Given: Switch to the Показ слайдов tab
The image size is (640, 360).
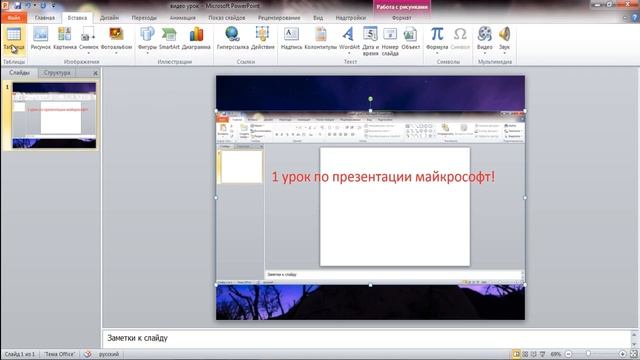Looking at the screenshot, I should pyautogui.click(x=227, y=18).
